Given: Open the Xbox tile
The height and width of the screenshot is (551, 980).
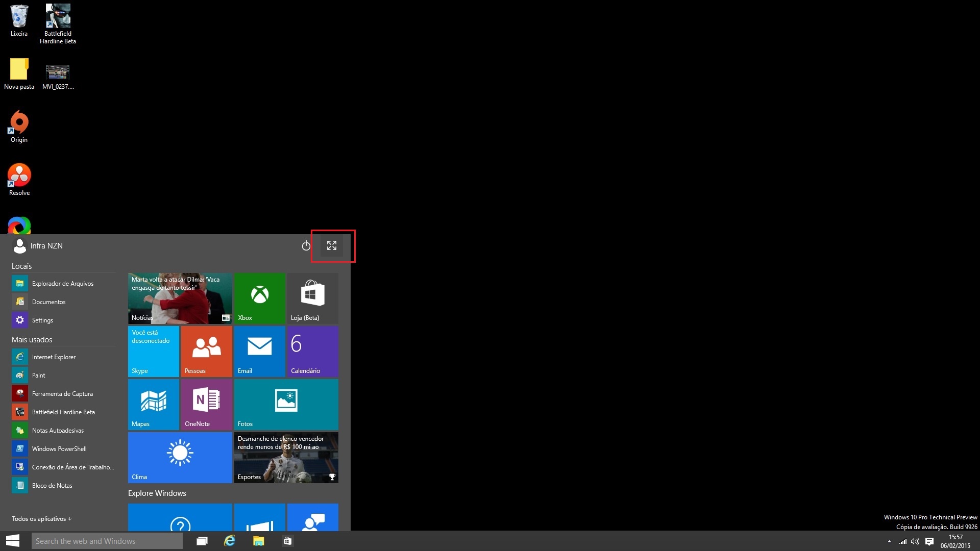Looking at the screenshot, I should click(x=259, y=298).
